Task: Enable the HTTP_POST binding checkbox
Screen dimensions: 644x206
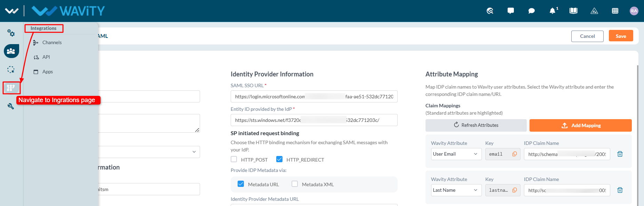Action: (234, 159)
